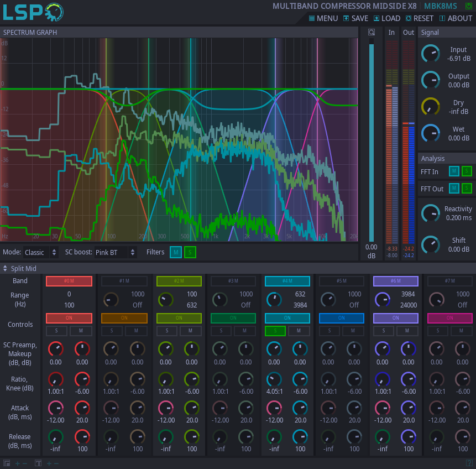The image size is (476, 469).
Task: Click the UI scaling icon in bottom bar
Action: click(x=7, y=463)
